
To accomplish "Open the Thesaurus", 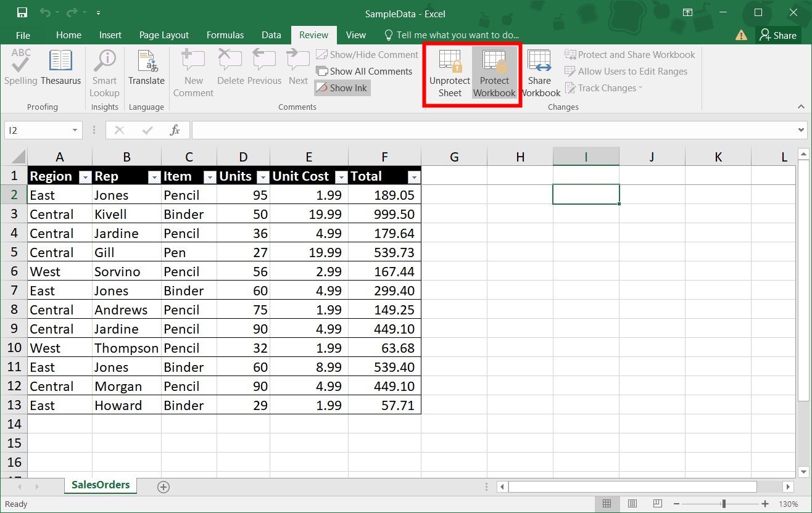I will (61, 68).
